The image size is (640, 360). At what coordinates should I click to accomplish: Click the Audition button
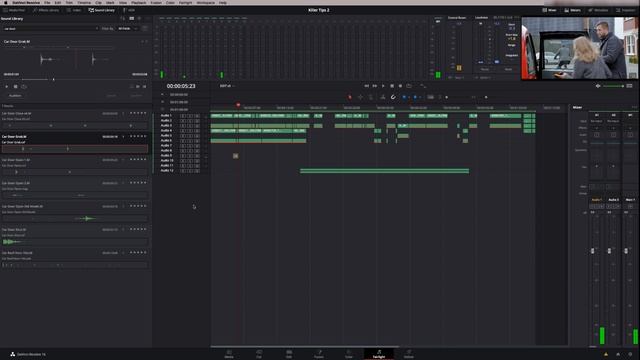[x=15, y=96]
